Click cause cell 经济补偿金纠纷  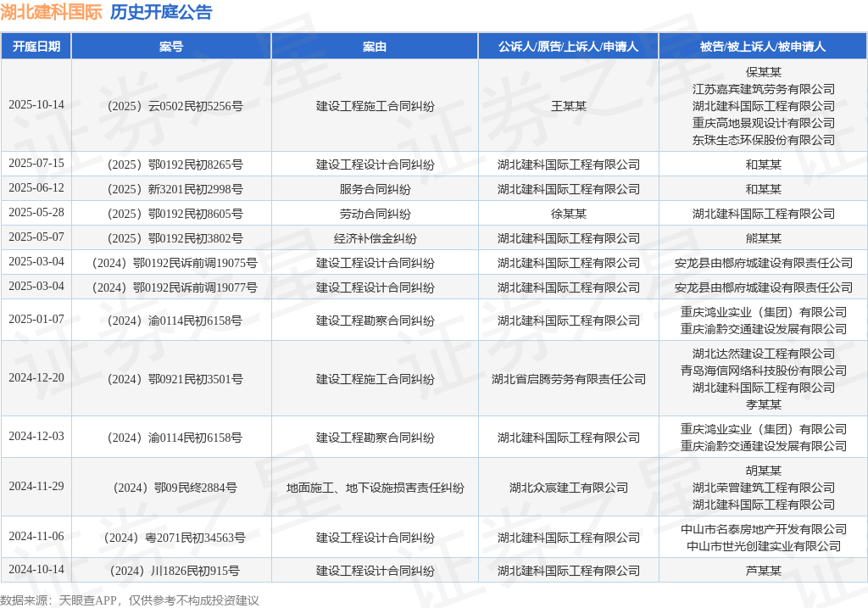coord(375,238)
